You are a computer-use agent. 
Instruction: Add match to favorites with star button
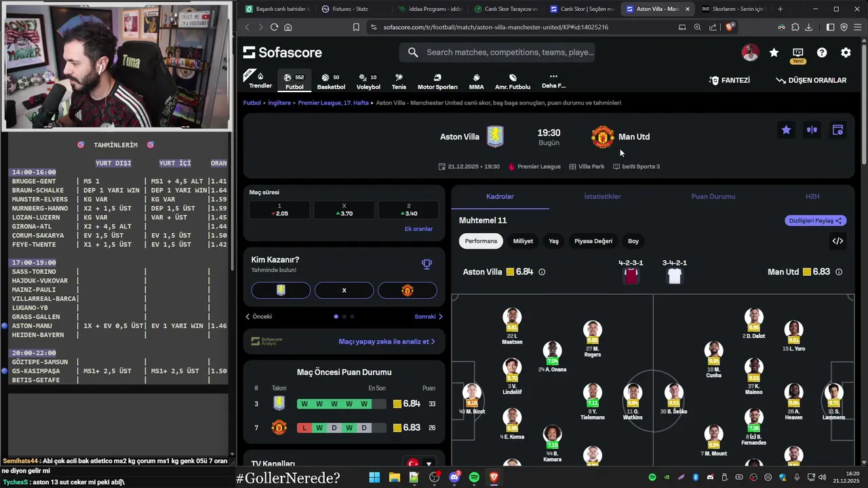[x=786, y=130]
